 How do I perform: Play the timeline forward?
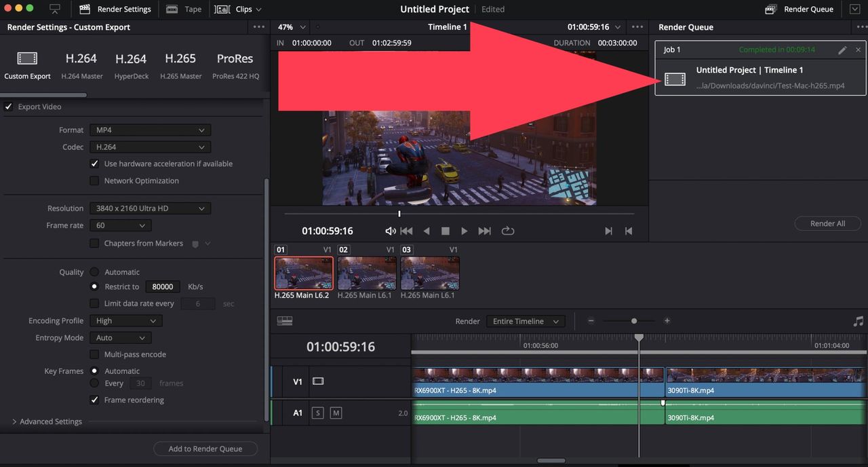464,231
